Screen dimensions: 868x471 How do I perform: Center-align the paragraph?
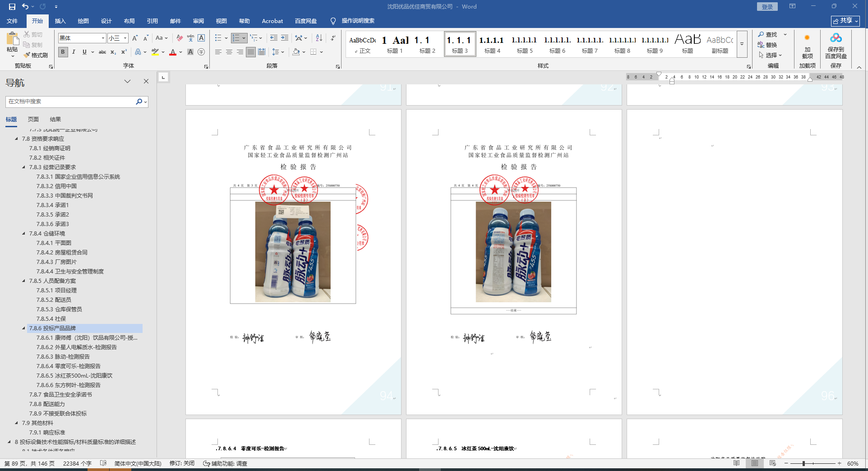[229, 52]
